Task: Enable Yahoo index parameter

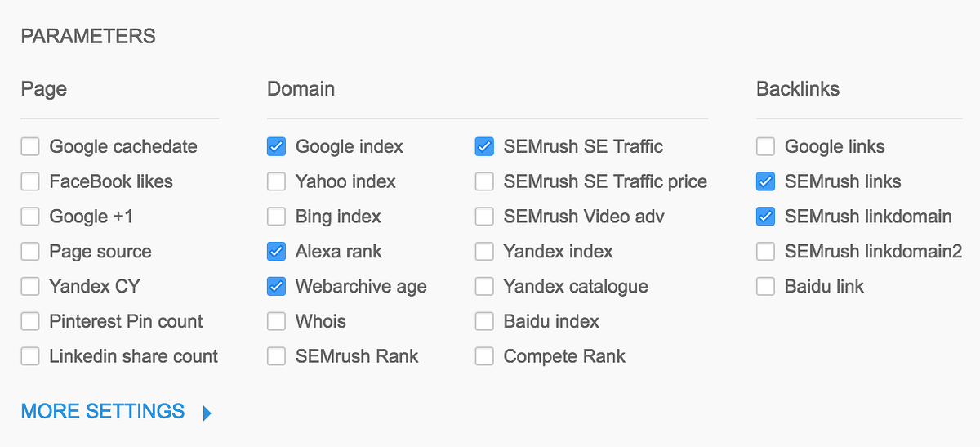Action: click(276, 182)
